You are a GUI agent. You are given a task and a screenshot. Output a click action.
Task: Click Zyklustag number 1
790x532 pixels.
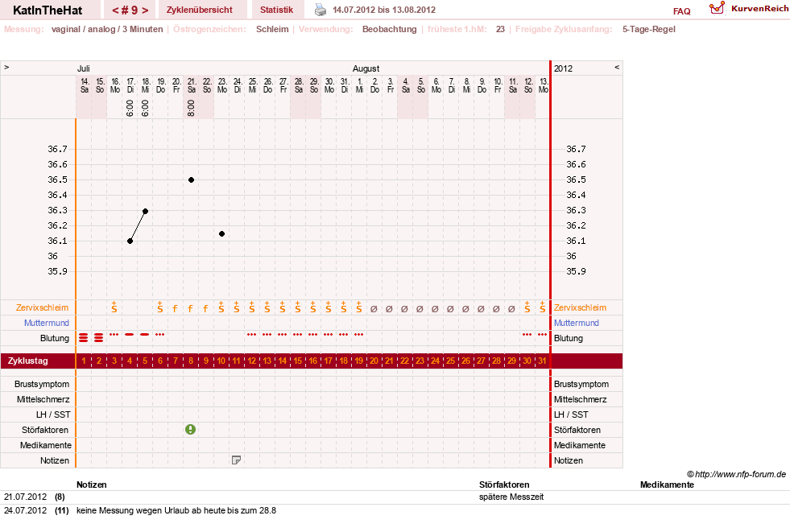[x=84, y=361]
